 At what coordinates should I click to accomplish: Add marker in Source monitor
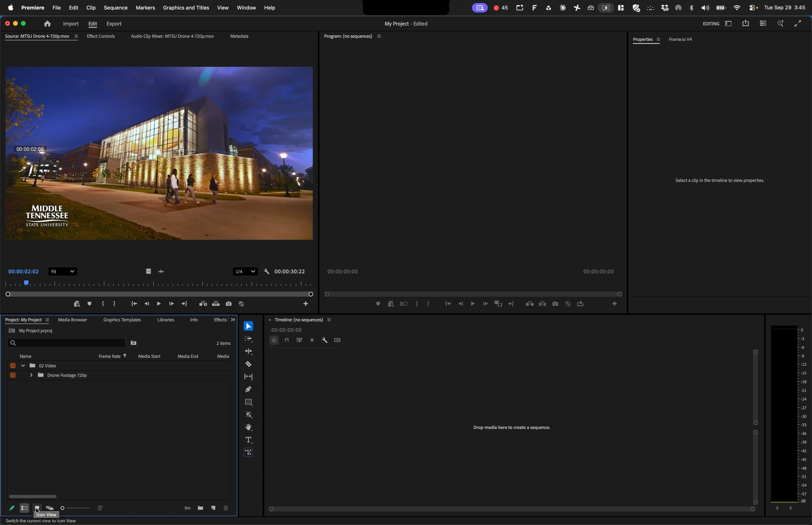[x=89, y=304]
